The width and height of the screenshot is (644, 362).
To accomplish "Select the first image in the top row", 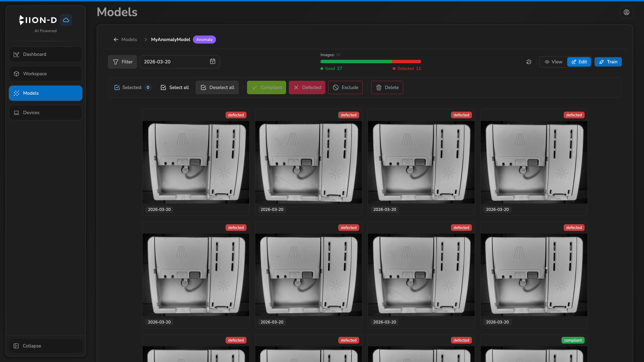I will [196, 162].
